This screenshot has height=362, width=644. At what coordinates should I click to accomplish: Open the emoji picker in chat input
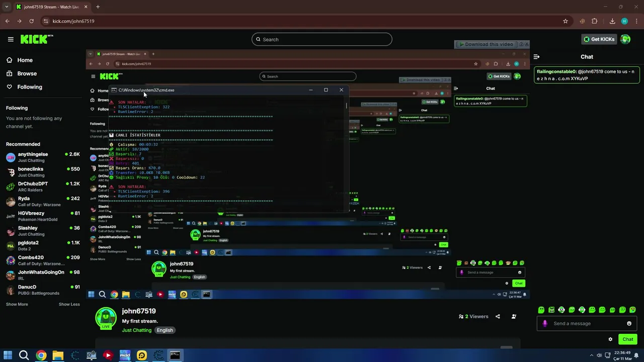[x=629, y=323]
